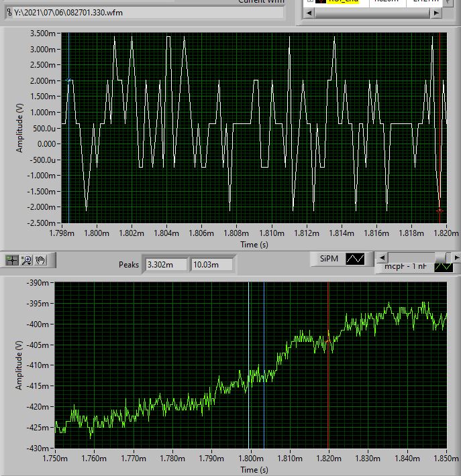Image resolution: width=461 pixels, height=476 pixels.
Task: Click top graph Y-axis maximum 3.500m
Action: pyautogui.click(x=42, y=33)
